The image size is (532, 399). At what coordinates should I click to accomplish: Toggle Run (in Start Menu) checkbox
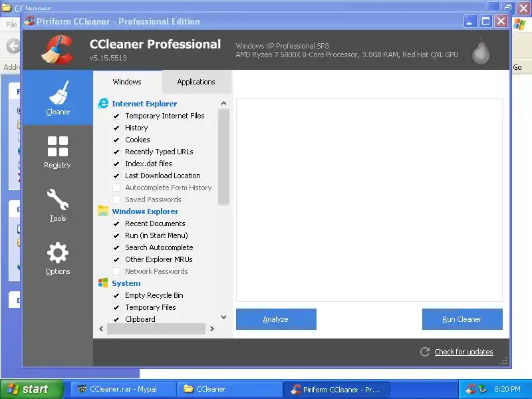tap(116, 235)
